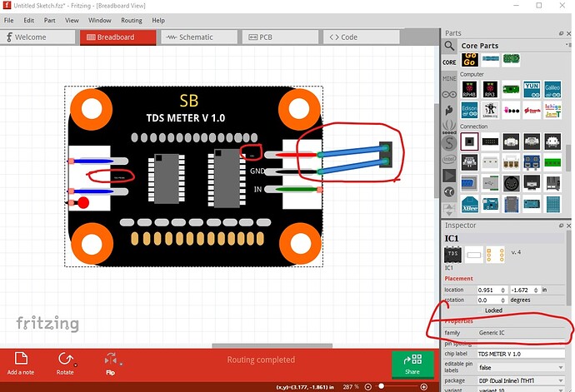Image resolution: width=575 pixels, height=392 pixels.
Task: Select the Inspector breadboard view thumbnail
Action: pyautogui.click(x=452, y=255)
